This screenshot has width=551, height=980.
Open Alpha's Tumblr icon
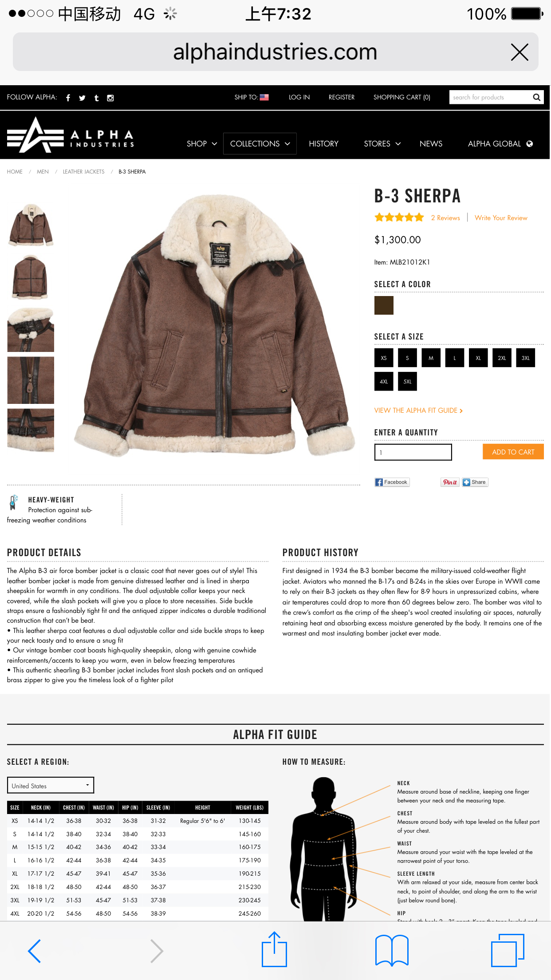coord(96,98)
